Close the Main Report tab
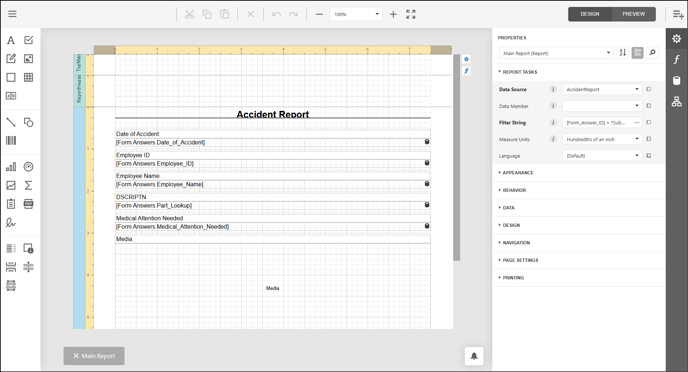Screen dimensions: 688x372 [x=76, y=356]
